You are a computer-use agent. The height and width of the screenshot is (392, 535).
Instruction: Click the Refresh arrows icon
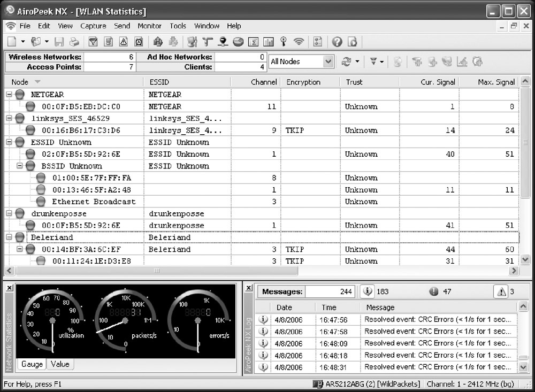point(346,62)
